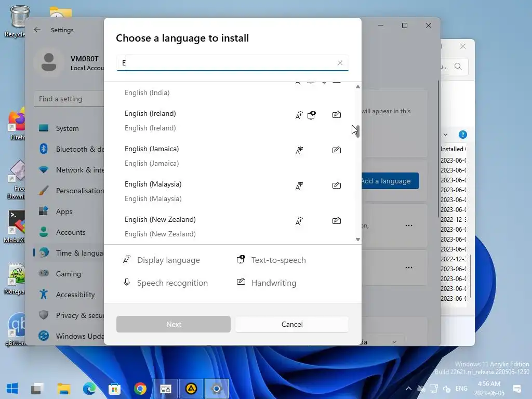Click search magnifier in background window
532x399 pixels.
pyautogui.click(x=458, y=66)
